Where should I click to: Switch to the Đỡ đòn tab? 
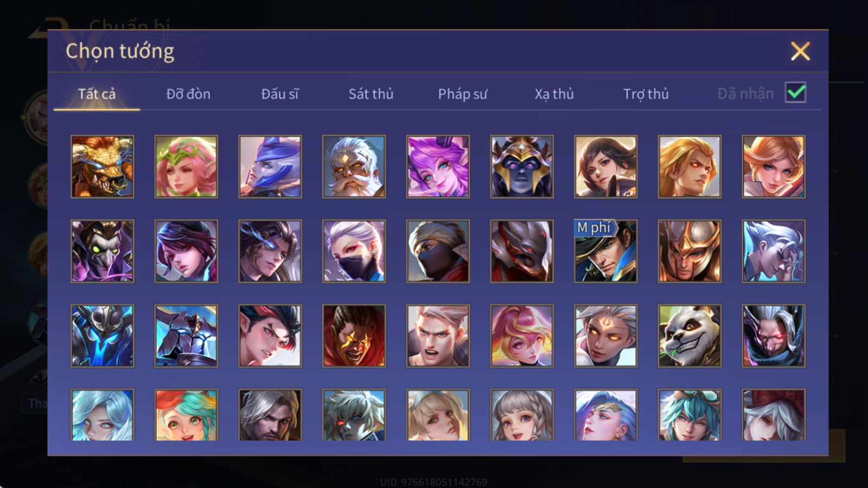(x=188, y=94)
